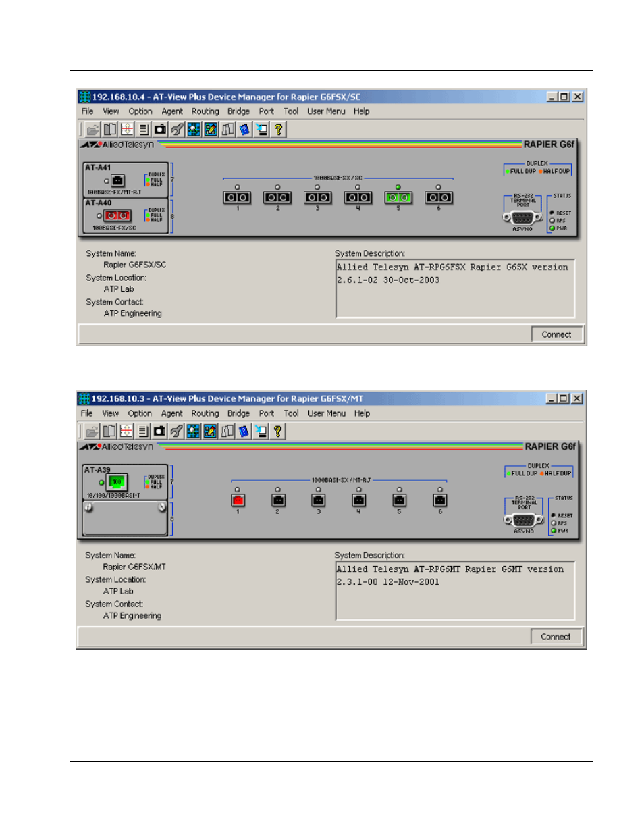This screenshot has height=834, width=644.
Task: Click the open book icon in the 192.168.10.4 window toolbar
Action: coord(109,129)
